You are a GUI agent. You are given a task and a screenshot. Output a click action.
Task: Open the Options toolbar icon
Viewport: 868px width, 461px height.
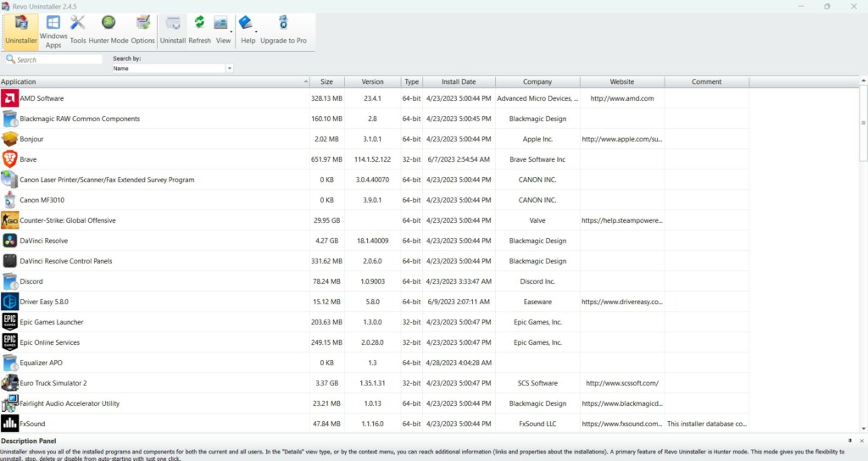coord(143,30)
